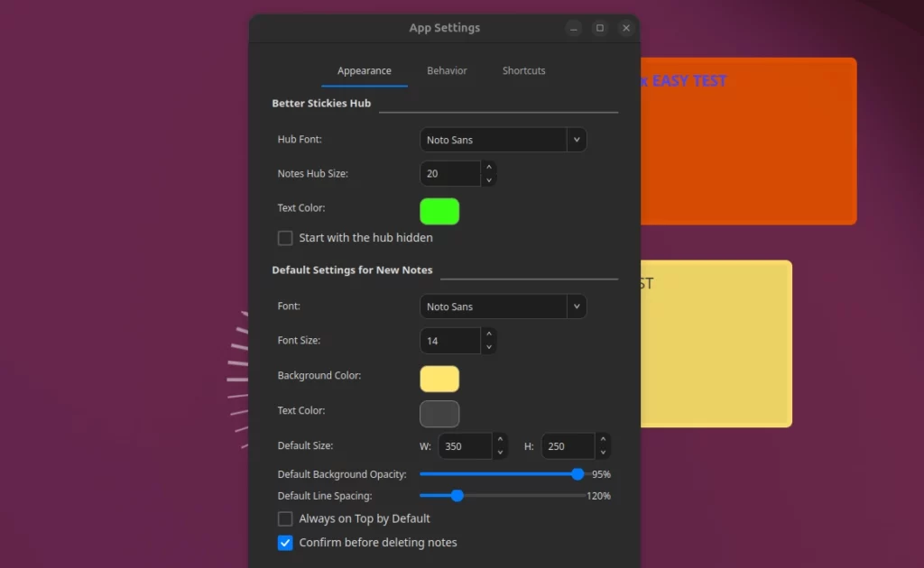Increase Font Size with up arrow
The width and height of the screenshot is (924, 568).
point(488,334)
